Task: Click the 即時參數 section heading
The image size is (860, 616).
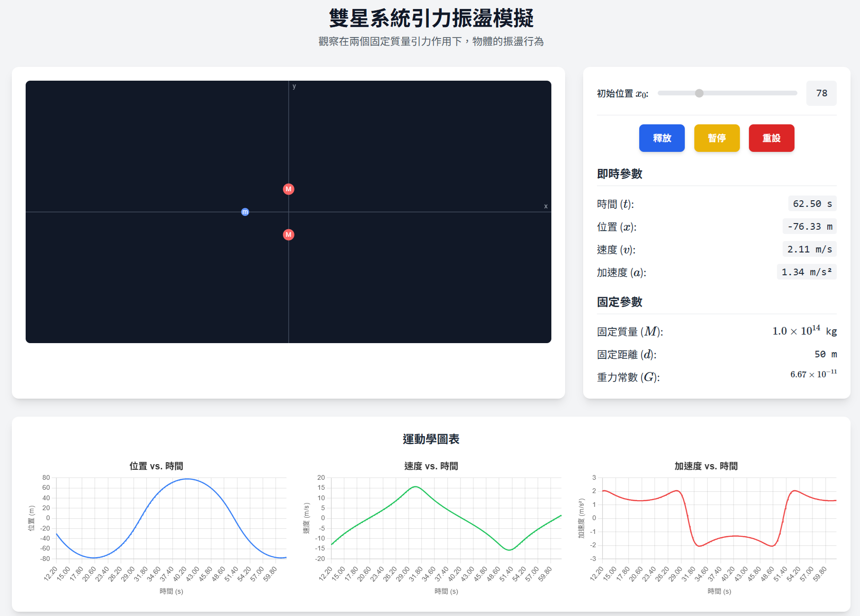Action: (x=619, y=174)
